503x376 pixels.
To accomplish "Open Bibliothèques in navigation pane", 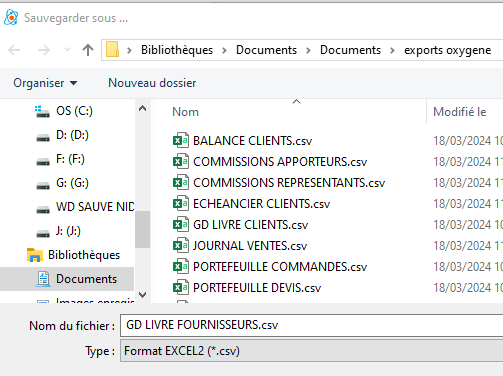I will click(84, 255).
